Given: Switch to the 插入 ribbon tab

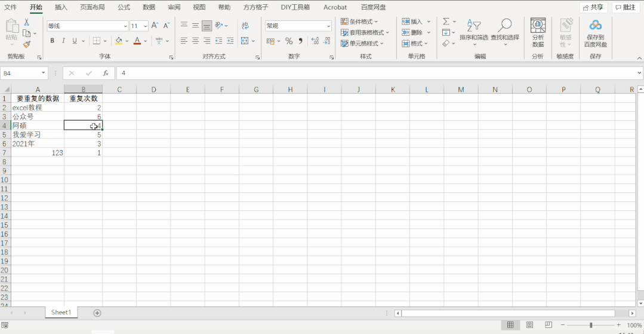Looking at the screenshot, I should point(61,7).
